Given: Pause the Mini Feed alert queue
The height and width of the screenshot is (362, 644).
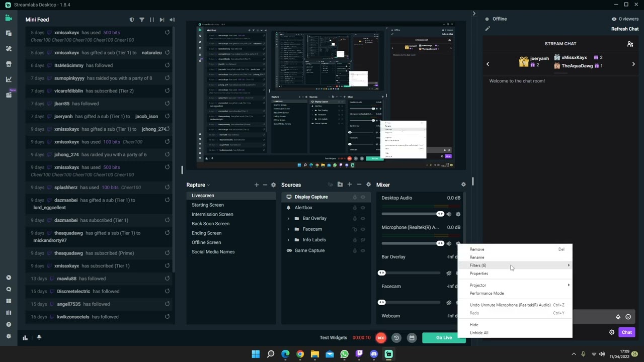Looking at the screenshot, I should click(x=152, y=20).
